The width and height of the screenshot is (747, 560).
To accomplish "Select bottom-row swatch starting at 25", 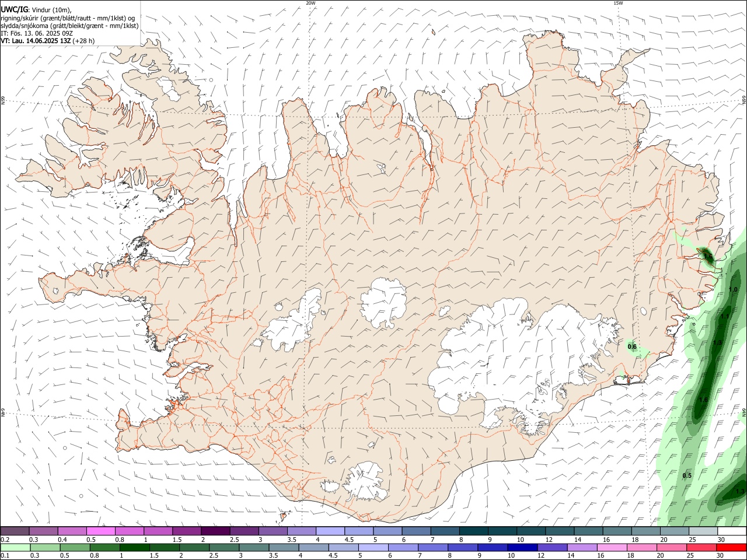I will coord(701,547).
